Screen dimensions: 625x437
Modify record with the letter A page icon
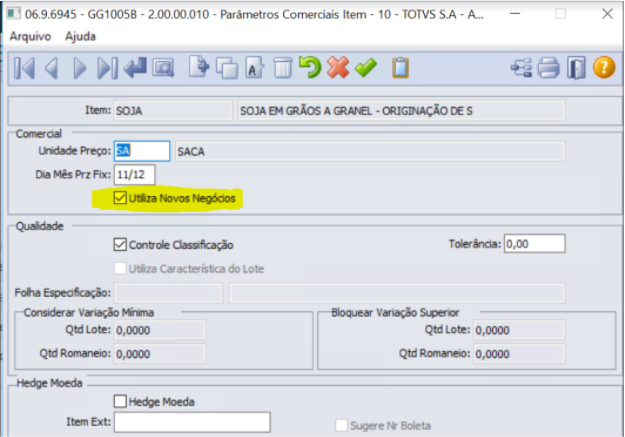coord(255,68)
